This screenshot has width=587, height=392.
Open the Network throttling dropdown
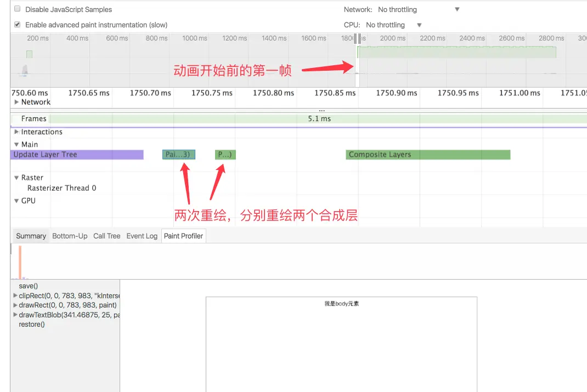(419, 9)
